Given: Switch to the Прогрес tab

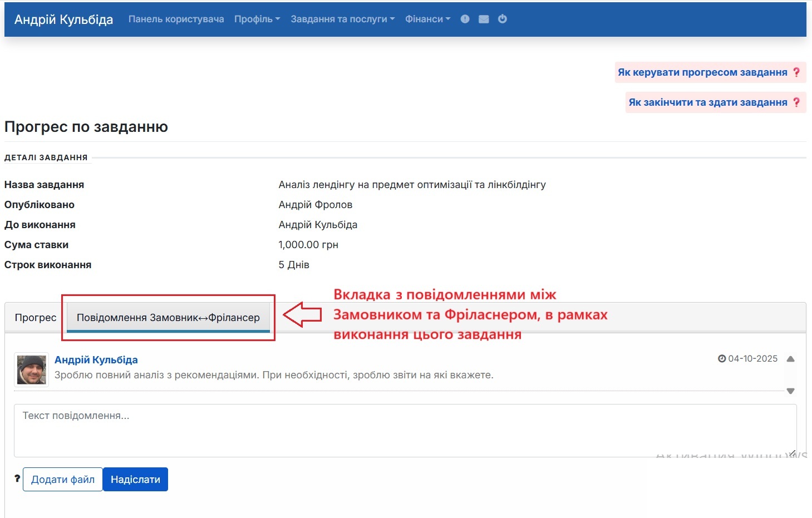Looking at the screenshot, I should click(36, 317).
